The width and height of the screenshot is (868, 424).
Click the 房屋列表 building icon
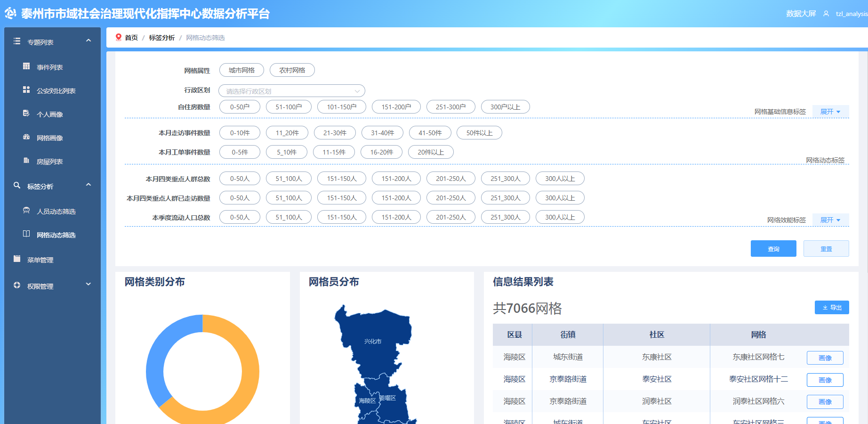coord(26,161)
